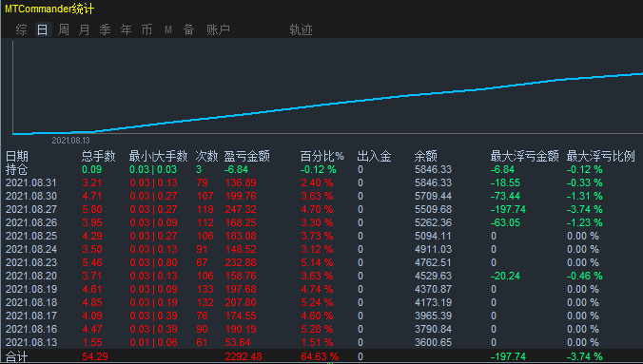The width and height of the screenshot is (643, 364).
Task: Click the MTCommander统计 window title
Action: 49,9
